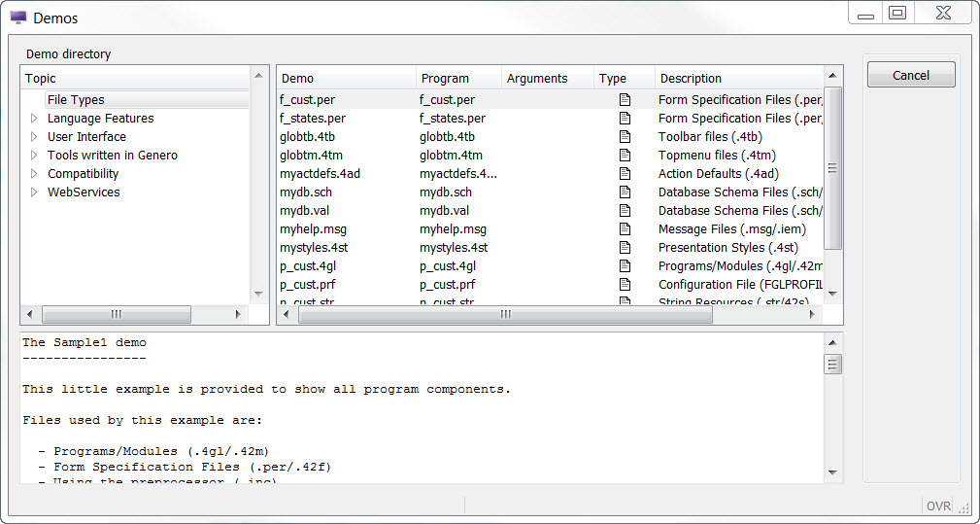The width and height of the screenshot is (980, 524).
Task: Select p_cust.prf in the Demo column
Action: point(308,285)
